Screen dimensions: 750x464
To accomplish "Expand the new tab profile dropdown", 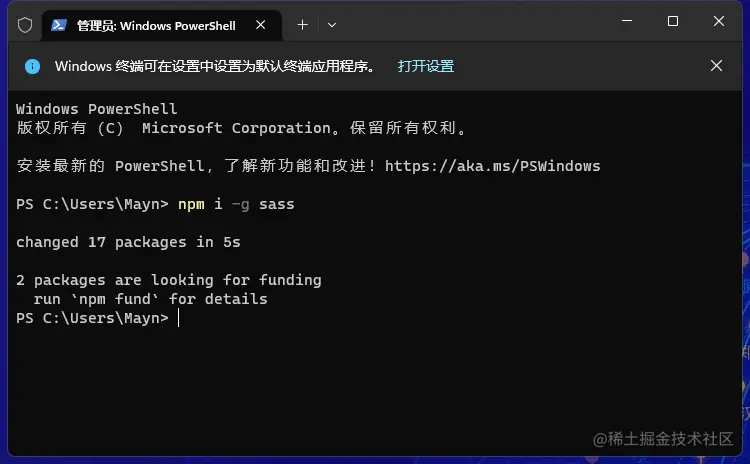I will [331, 25].
